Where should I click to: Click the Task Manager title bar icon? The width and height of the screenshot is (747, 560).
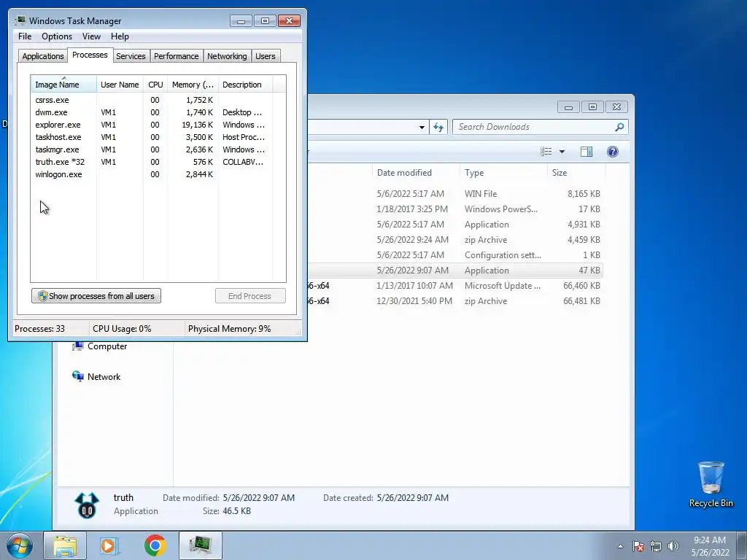(20, 20)
